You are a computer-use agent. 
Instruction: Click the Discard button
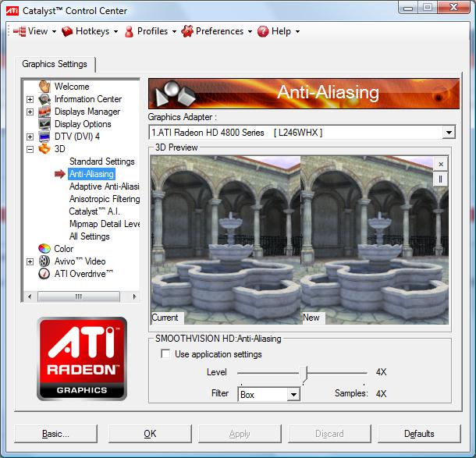329,434
